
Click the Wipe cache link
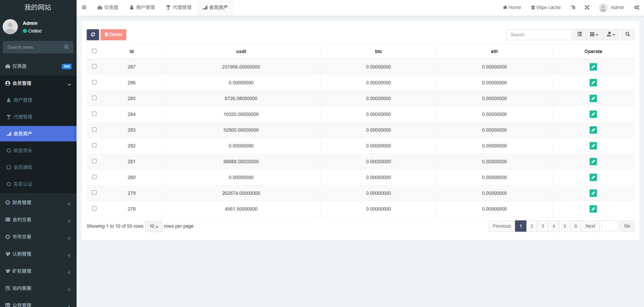coord(546,8)
